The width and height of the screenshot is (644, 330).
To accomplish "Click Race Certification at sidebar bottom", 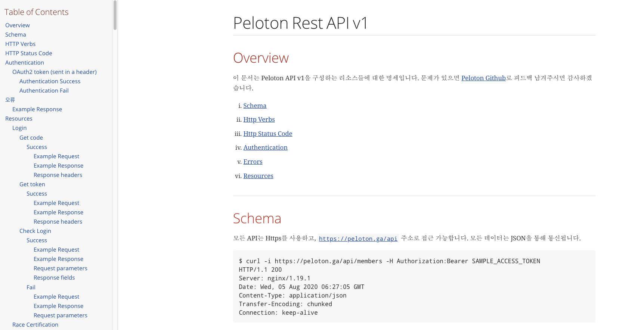I will coord(35,324).
